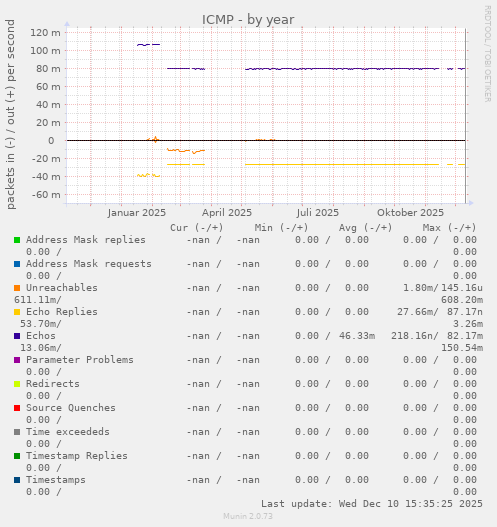Click the '80 m' y-axis value
Image resolution: width=497 pixels, height=527 pixels.
pyautogui.click(x=49, y=69)
